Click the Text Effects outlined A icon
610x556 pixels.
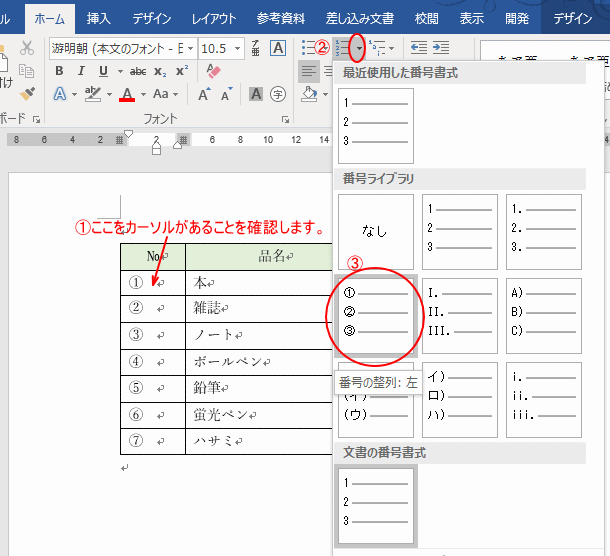point(60,94)
